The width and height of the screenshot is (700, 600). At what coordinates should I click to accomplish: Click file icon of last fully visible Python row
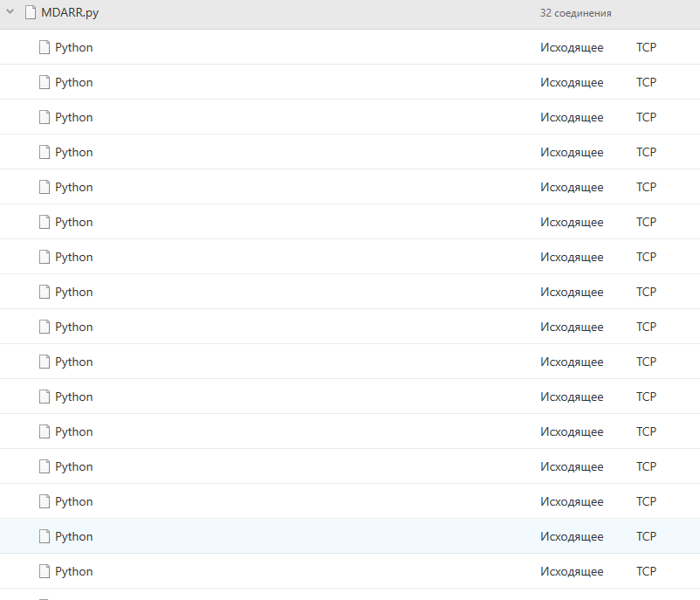coord(45,571)
